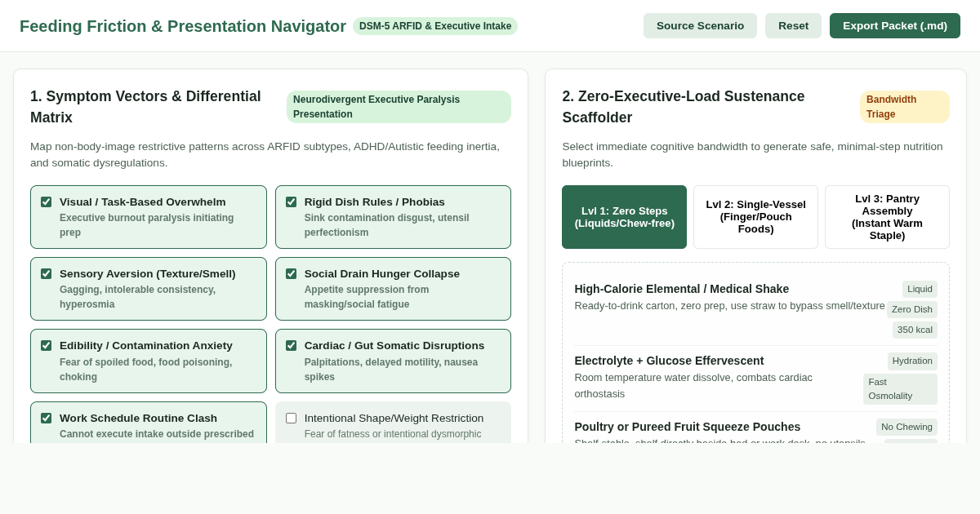
Task: Click the Hydration tag
Action: click(x=912, y=361)
